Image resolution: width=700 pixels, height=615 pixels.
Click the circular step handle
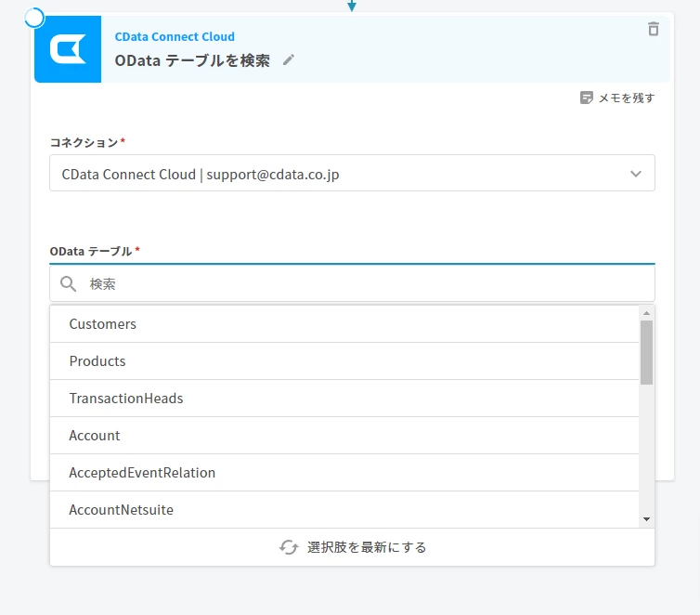coord(34,18)
